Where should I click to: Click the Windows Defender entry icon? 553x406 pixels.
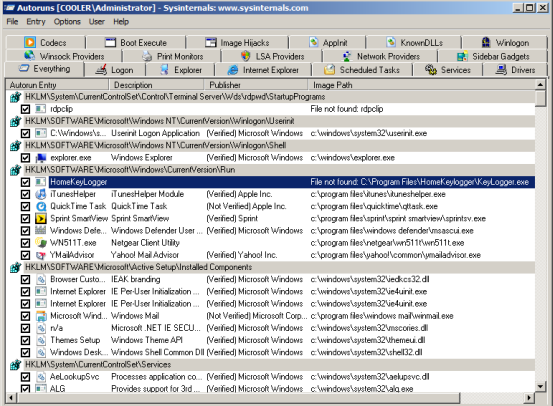(x=41, y=231)
